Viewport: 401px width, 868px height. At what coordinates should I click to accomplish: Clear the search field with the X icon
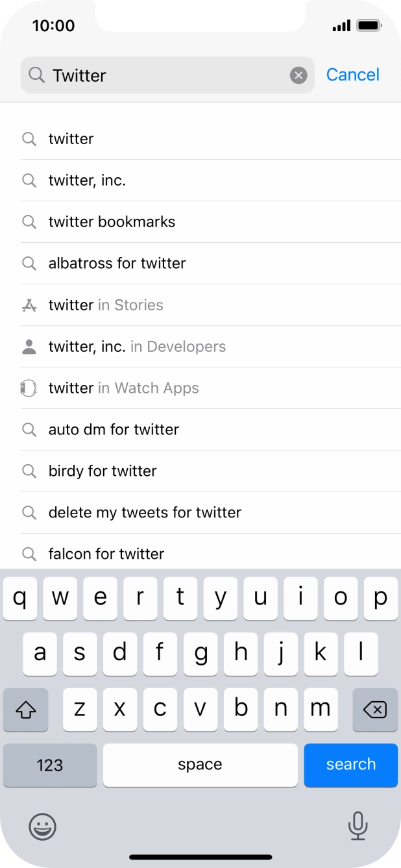point(298,75)
